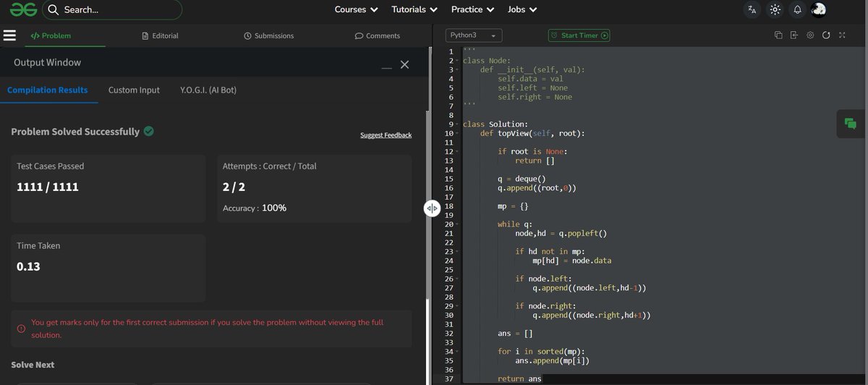
Task: Select the Compilation Results tab
Action: click(x=48, y=90)
